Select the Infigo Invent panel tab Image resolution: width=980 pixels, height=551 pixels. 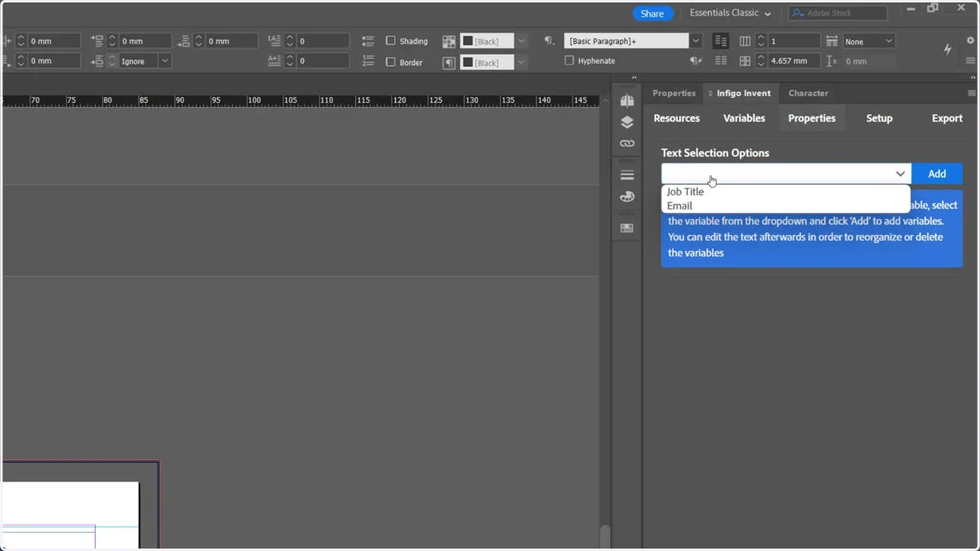click(740, 93)
